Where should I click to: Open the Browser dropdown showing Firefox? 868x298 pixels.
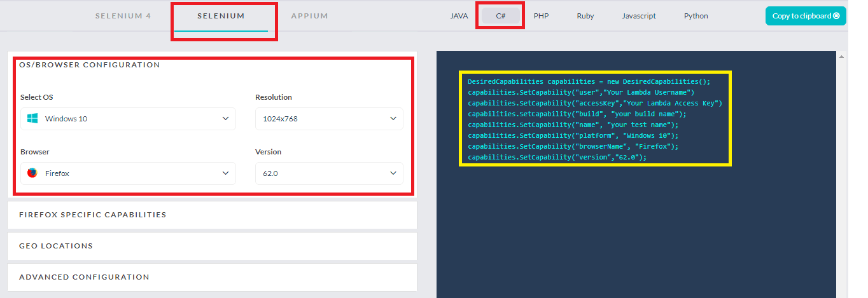128,173
